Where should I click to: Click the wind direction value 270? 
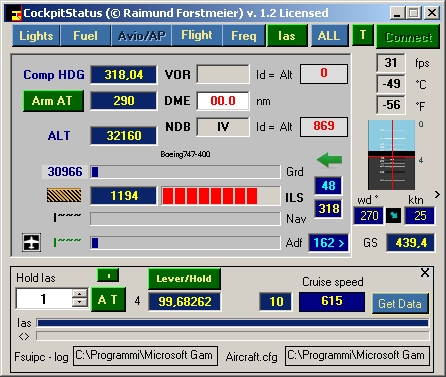coord(369,216)
